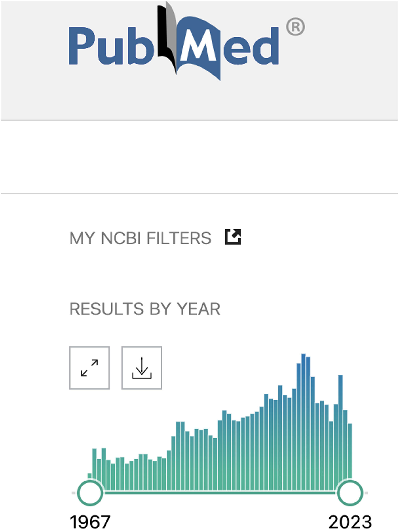Viewport: 399px width, 532px height.
Task: Expand the results by year chart
Action: [90, 368]
